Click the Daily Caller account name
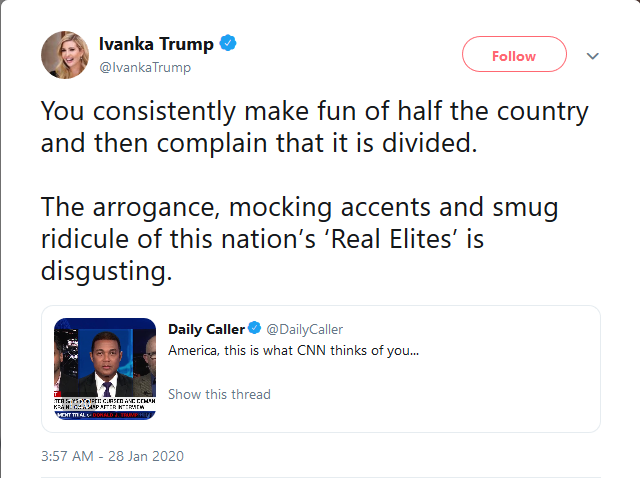Image resolution: width=640 pixels, height=478 pixels. tap(206, 330)
